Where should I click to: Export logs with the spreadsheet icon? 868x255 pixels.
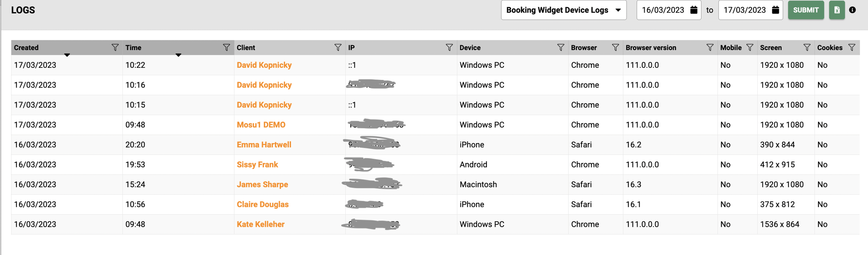pyautogui.click(x=837, y=10)
